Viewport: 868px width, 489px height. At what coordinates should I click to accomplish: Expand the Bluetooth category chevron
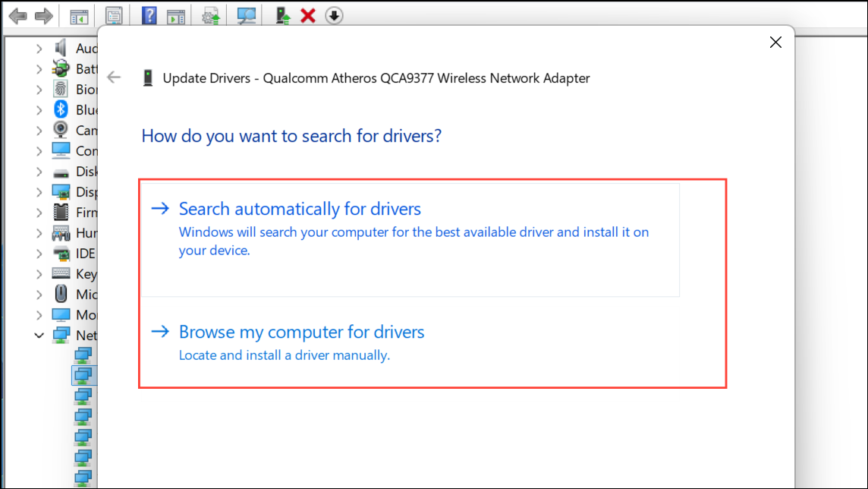coord(39,110)
